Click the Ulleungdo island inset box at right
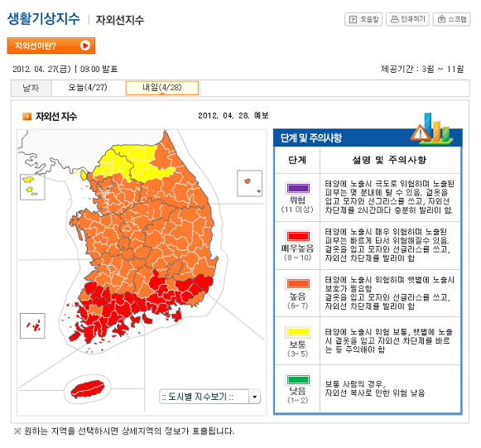The width and height of the screenshot is (481, 448). [x=250, y=184]
